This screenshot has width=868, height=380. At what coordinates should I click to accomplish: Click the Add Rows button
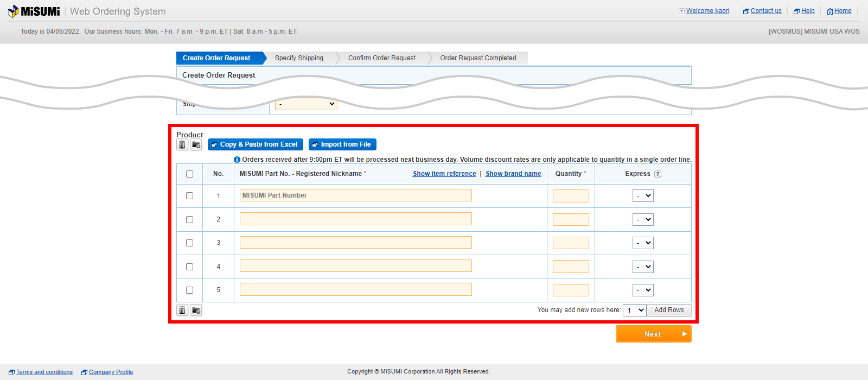click(x=669, y=310)
